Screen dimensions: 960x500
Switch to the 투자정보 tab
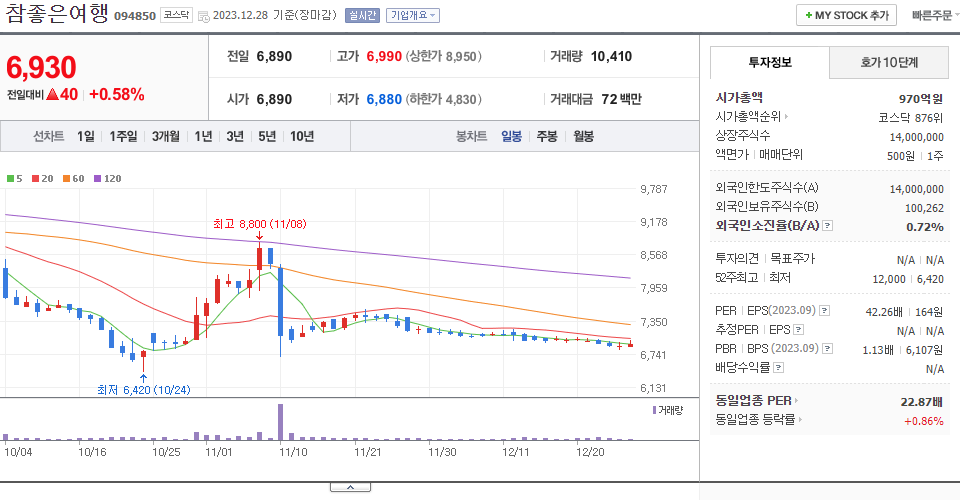pyautogui.click(x=770, y=62)
